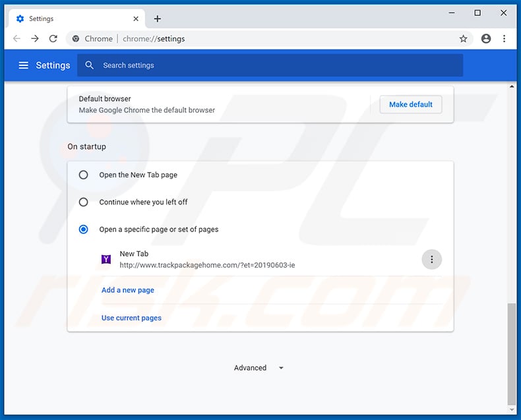This screenshot has width=521, height=420.
Task: Maximize the Chrome window
Action: pos(477,13)
